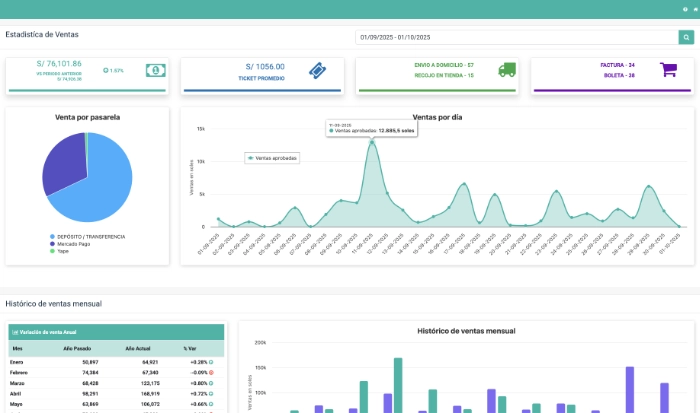Click the Año Pasado column header
Viewport: 700px width, 413px height.
(83, 349)
